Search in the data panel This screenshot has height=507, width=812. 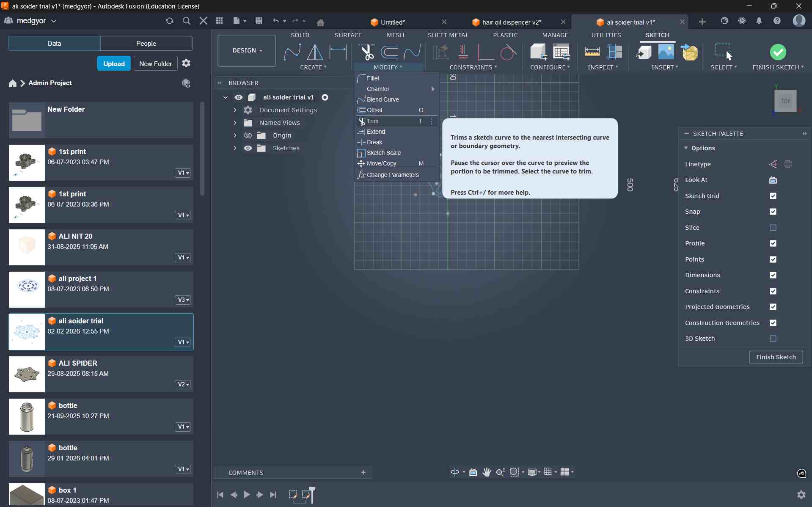tap(186, 21)
